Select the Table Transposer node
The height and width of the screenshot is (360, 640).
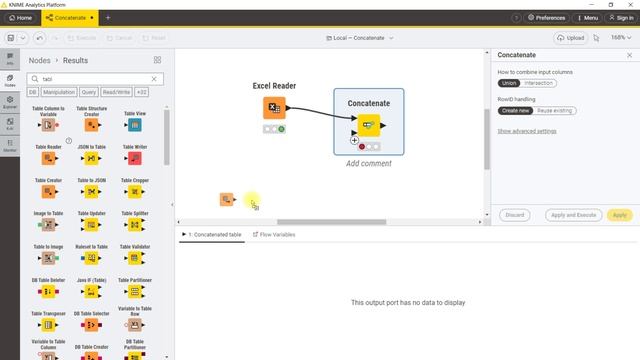tap(48, 325)
